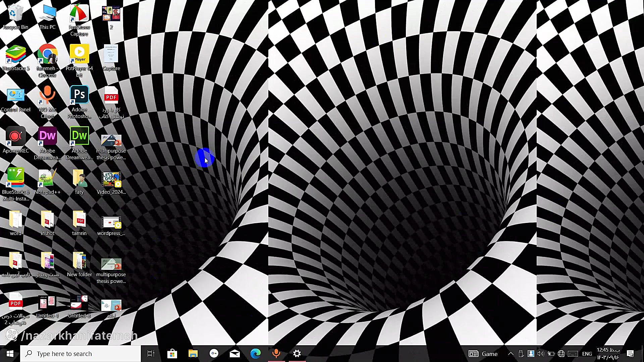Select the Photoshop questions PDF file

pos(15,309)
